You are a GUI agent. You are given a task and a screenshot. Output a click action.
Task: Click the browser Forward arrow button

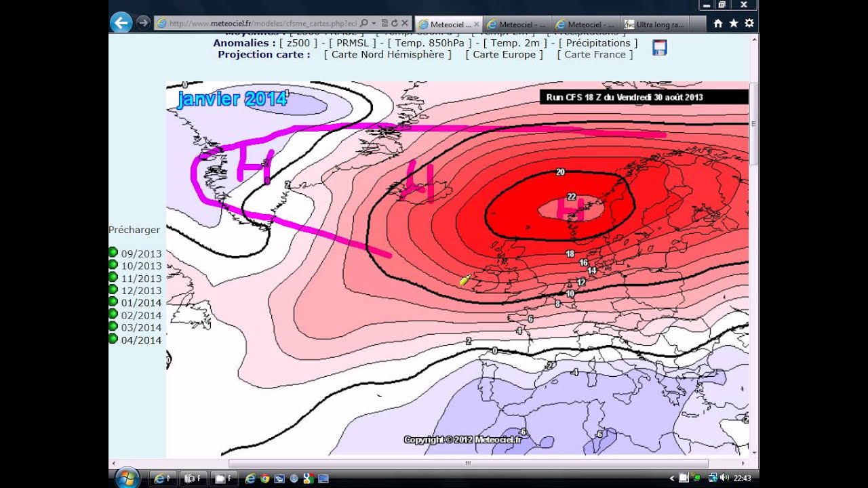click(143, 23)
